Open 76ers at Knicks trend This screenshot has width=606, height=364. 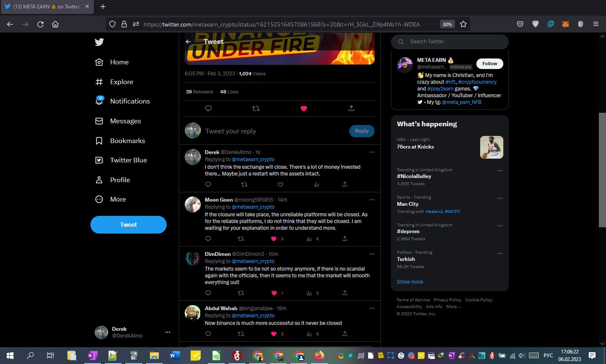point(450,146)
